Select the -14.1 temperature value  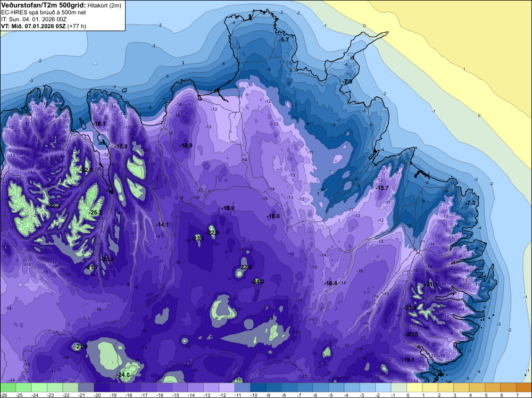coord(162,225)
